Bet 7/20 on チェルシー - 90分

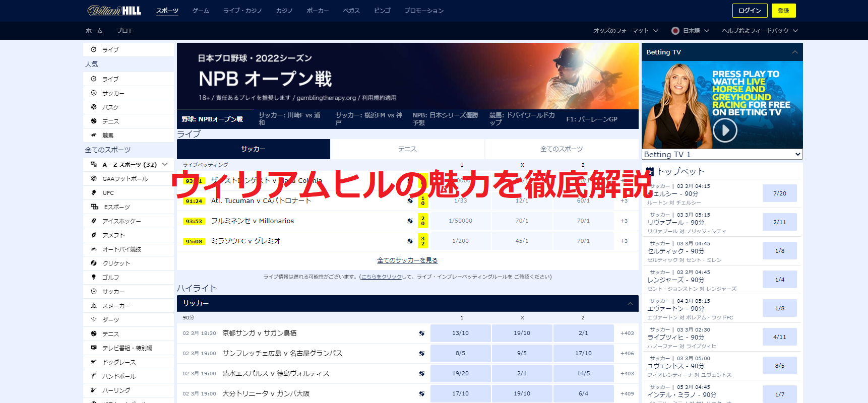pos(780,193)
